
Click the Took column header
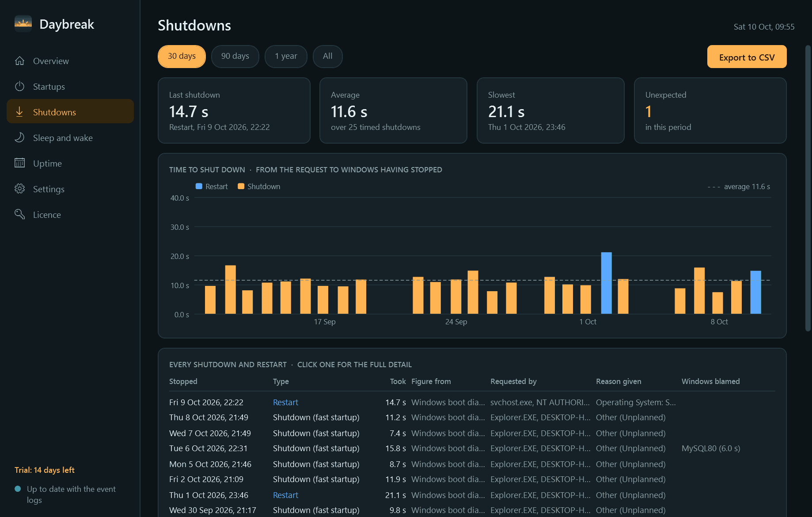pos(398,381)
